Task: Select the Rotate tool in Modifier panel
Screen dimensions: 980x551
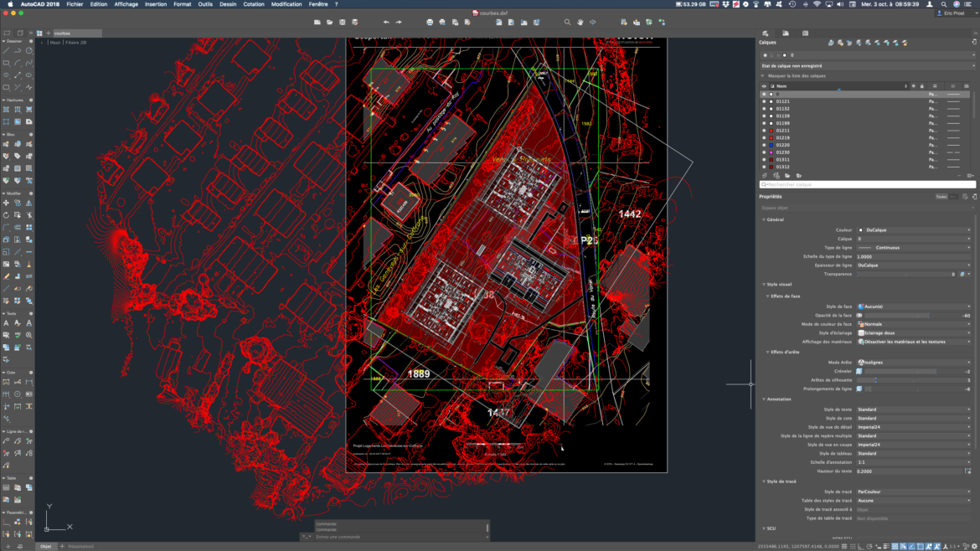Action: point(6,215)
